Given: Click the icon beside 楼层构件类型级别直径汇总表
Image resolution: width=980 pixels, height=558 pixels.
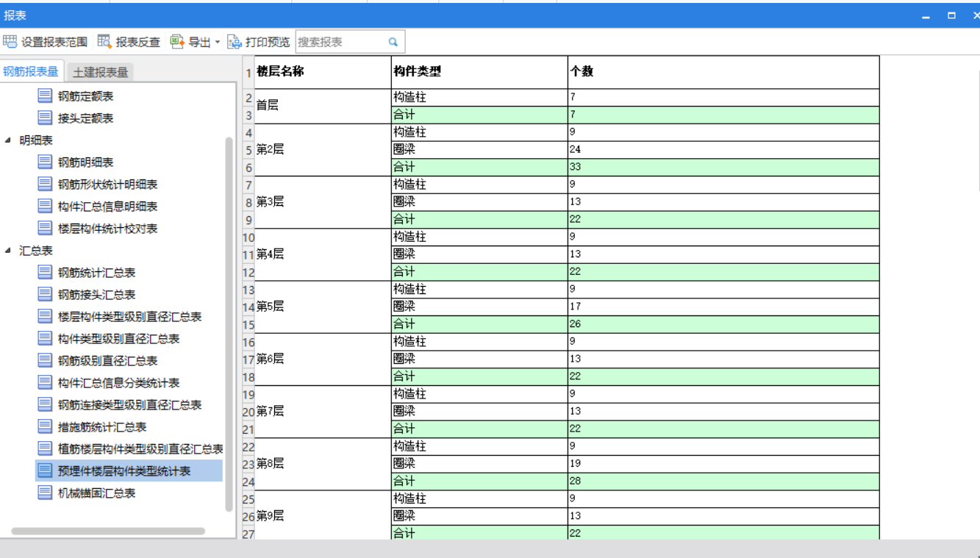Looking at the screenshot, I should tap(46, 317).
